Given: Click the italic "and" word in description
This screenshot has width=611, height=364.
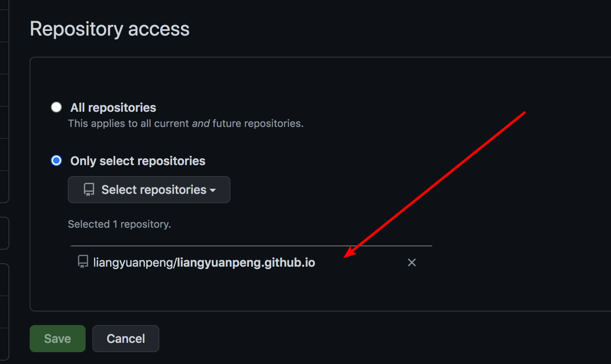Looking at the screenshot, I should pyautogui.click(x=201, y=123).
